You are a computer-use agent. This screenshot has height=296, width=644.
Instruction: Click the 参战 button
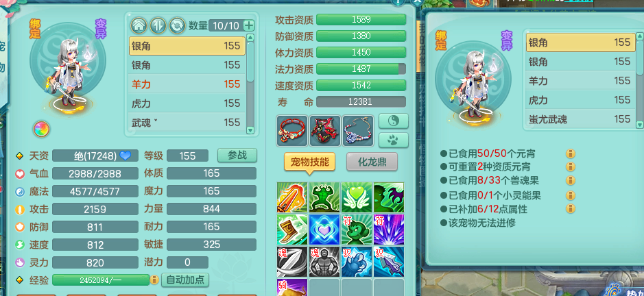[237, 155]
